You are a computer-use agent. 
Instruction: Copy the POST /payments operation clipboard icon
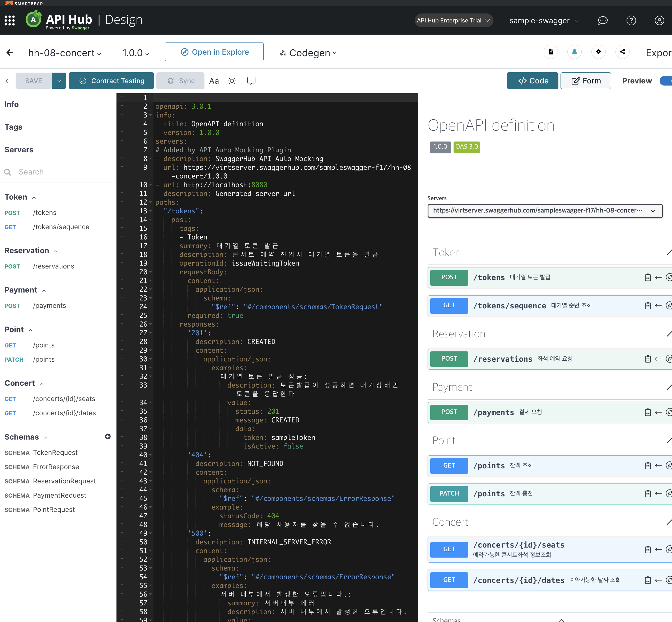(648, 412)
